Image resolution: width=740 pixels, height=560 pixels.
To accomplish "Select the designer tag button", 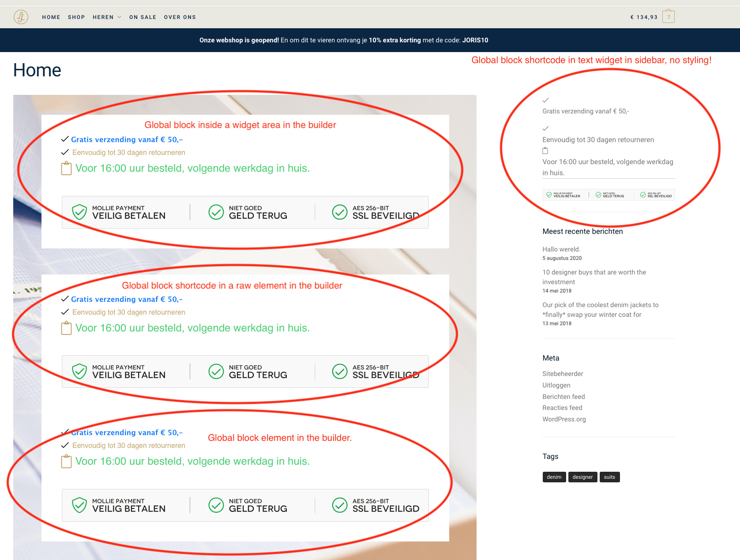I will [583, 477].
